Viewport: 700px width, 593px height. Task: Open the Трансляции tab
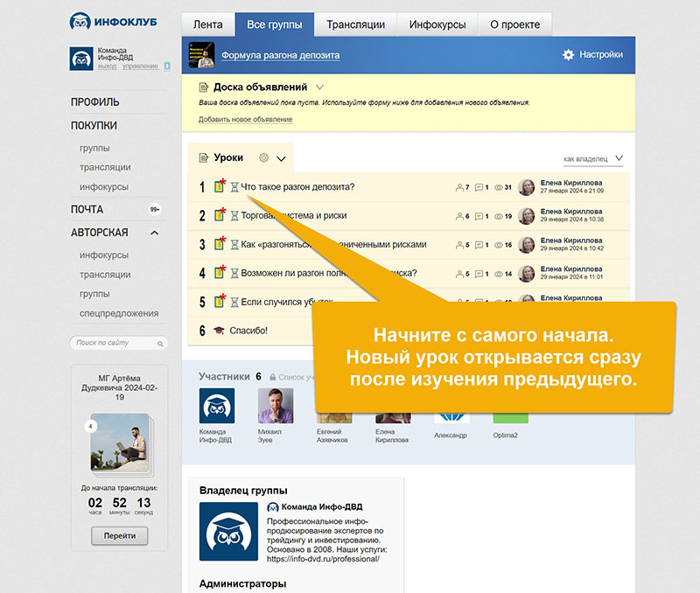click(x=355, y=24)
